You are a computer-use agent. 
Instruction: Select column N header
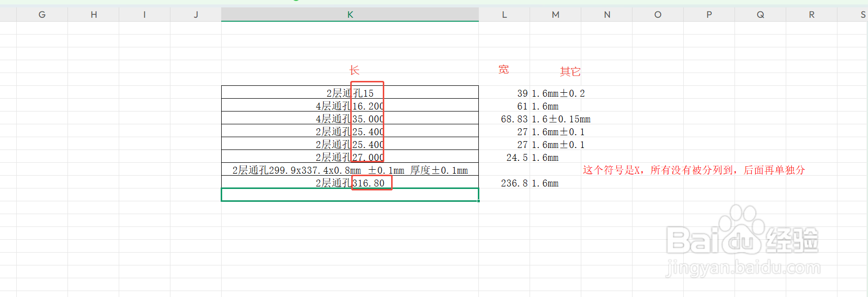(x=607, y=15)
